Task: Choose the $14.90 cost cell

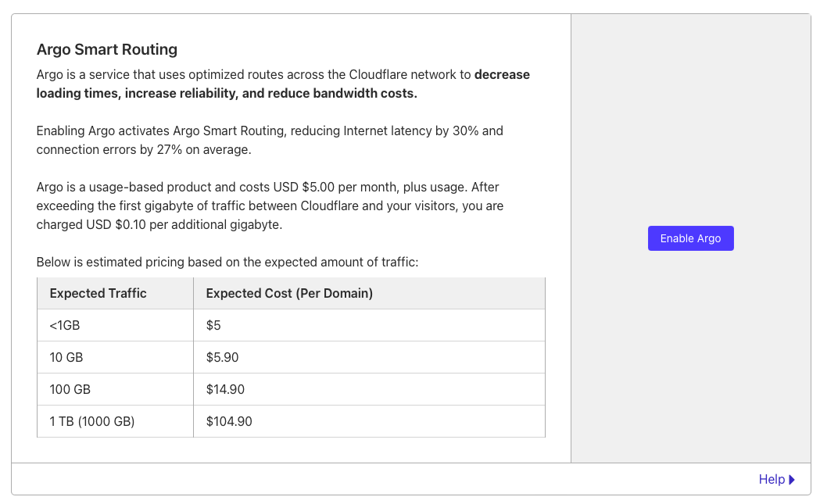Action: click(226, 389)
